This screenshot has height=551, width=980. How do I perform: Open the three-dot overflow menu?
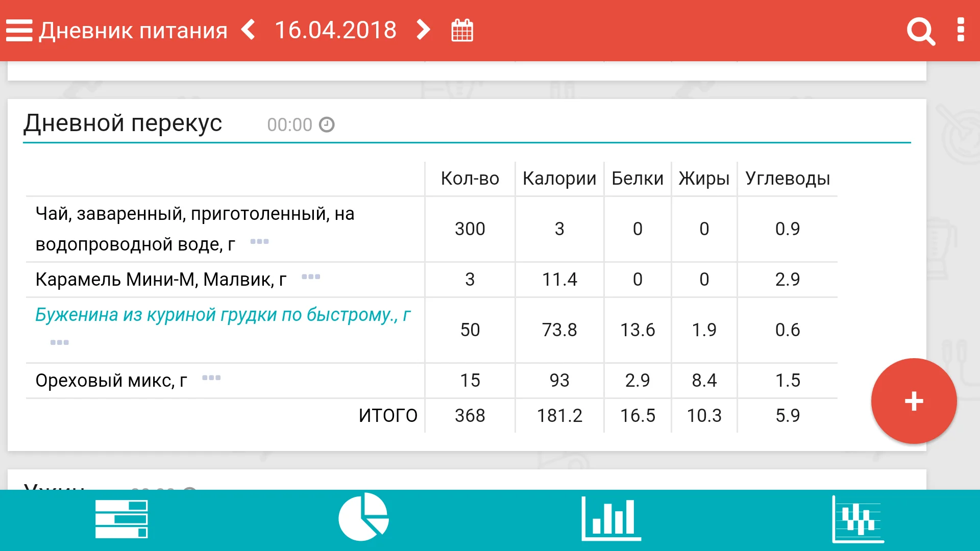960,30
